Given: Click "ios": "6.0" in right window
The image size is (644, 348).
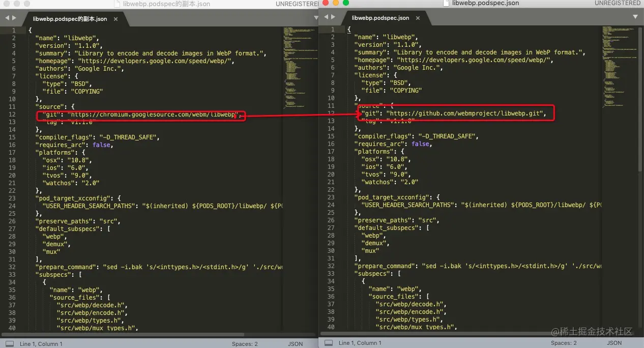Looking at the screenshot, I should click(x=386, y=166).
